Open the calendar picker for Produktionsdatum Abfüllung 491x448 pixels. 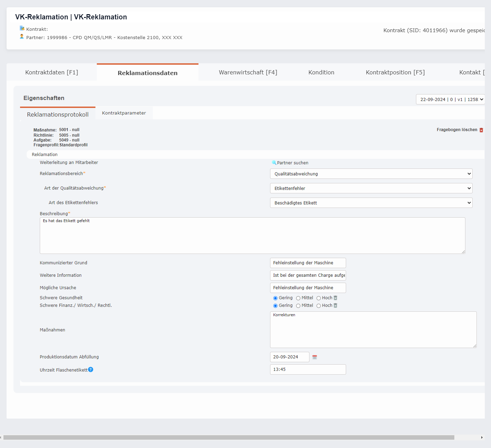315,357
